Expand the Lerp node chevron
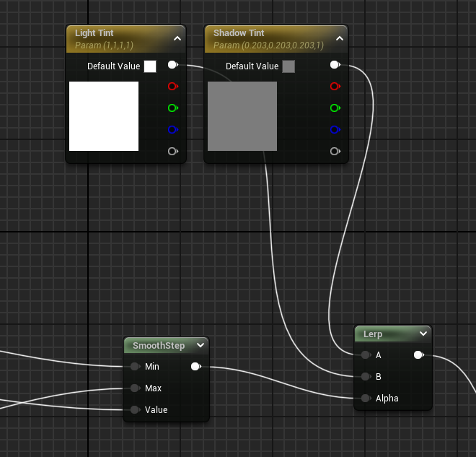Screen dimensions: 476x457 423,334
